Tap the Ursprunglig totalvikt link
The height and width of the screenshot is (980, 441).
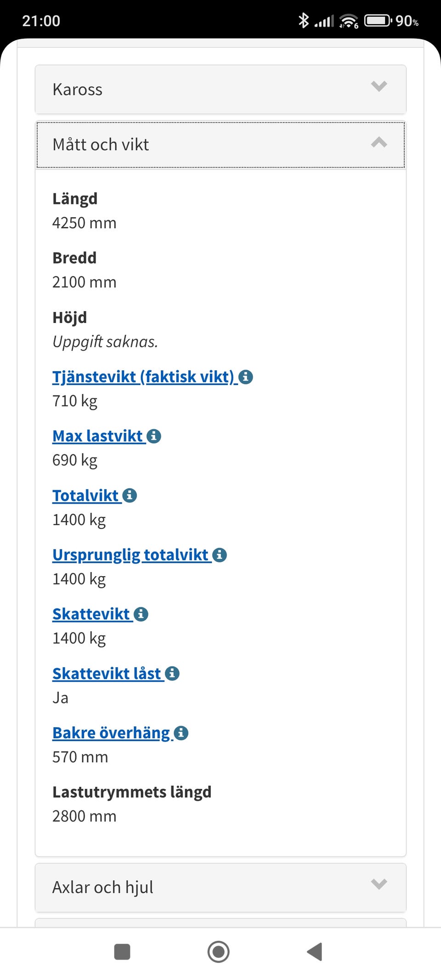130,555
